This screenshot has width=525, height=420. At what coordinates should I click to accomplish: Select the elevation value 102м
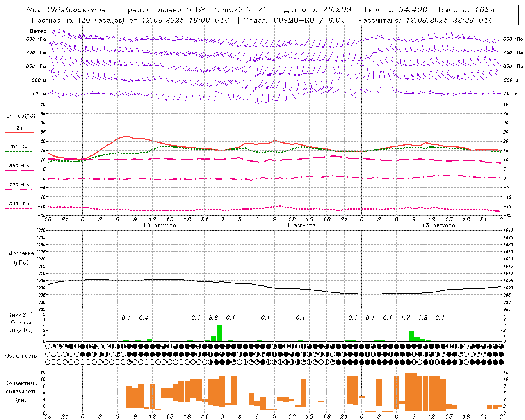point(484,10)
